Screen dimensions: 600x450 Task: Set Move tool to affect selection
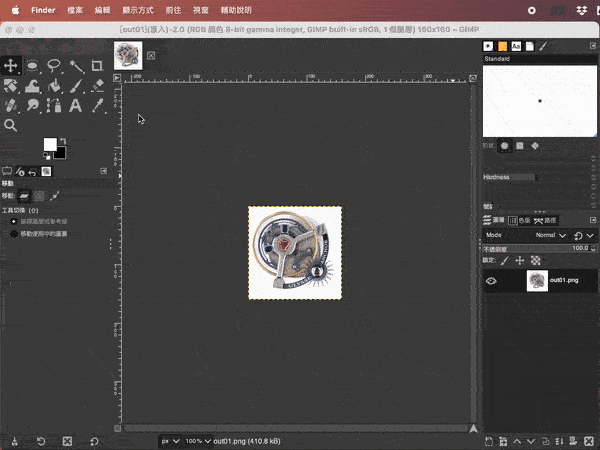click(39, 196)
